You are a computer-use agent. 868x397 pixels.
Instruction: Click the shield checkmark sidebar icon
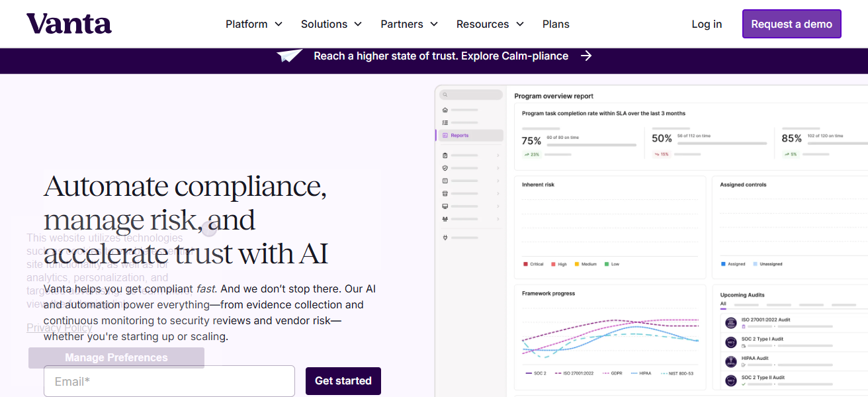(x=445, y=168)
